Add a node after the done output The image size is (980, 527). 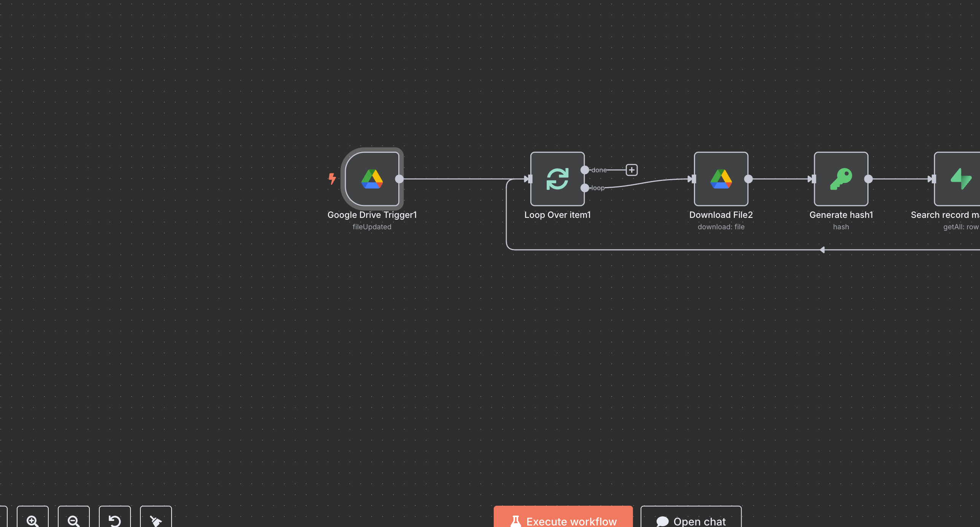[x=632, y=170]
